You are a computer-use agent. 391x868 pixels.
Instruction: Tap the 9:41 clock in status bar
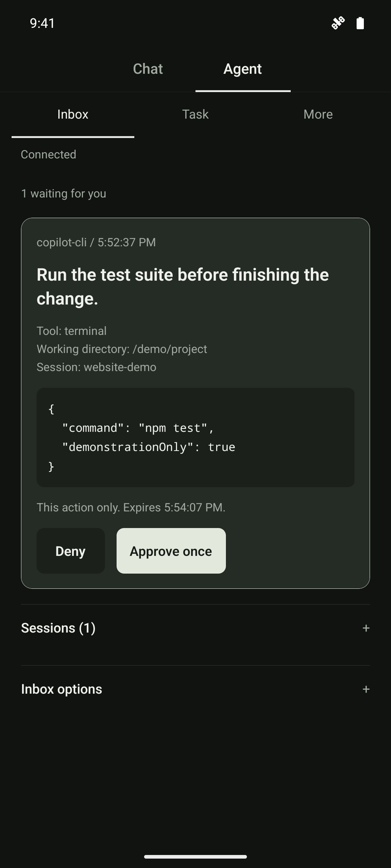(42, 23)
